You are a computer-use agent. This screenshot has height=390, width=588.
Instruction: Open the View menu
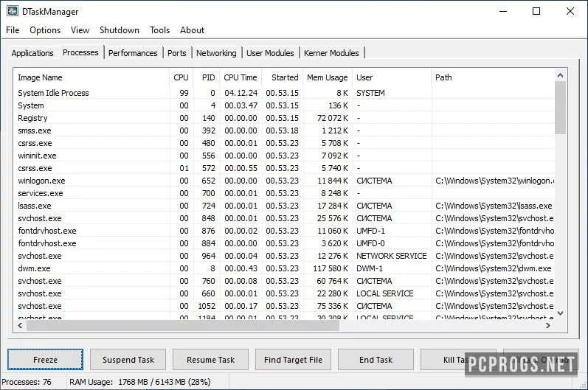point(80,30)
